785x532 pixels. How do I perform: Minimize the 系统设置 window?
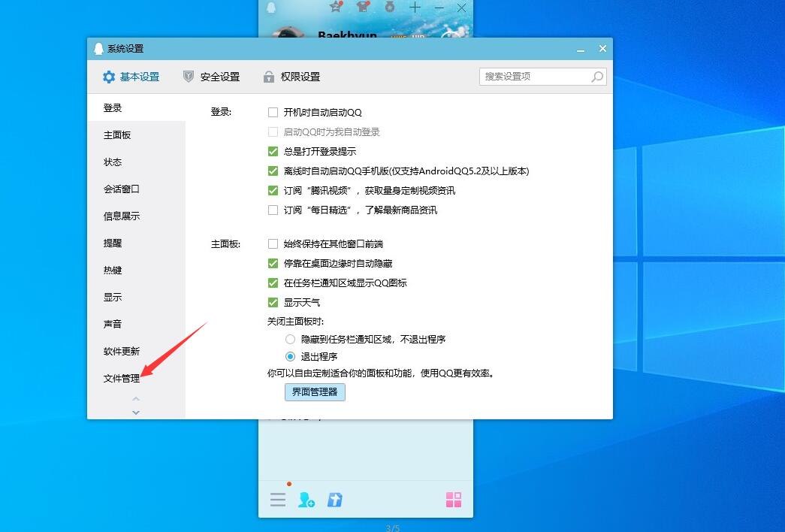[581, 49]
